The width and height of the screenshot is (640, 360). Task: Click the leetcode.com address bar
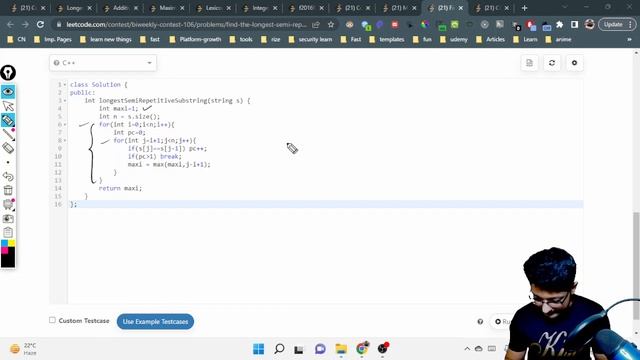(186, 24)
